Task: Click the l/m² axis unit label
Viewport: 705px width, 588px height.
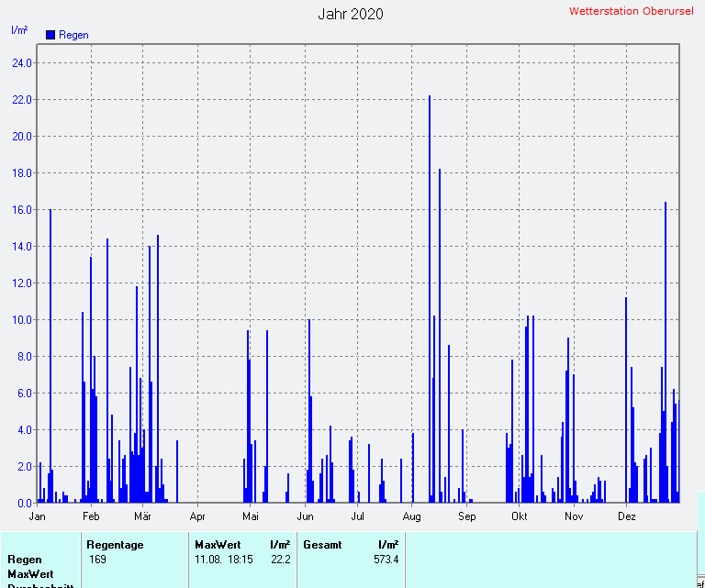Action: pyautogui.click(x=19, y=30)
